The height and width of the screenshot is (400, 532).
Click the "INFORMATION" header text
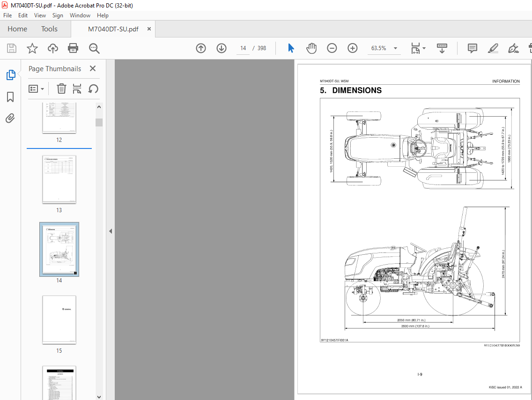pos(506,81)
